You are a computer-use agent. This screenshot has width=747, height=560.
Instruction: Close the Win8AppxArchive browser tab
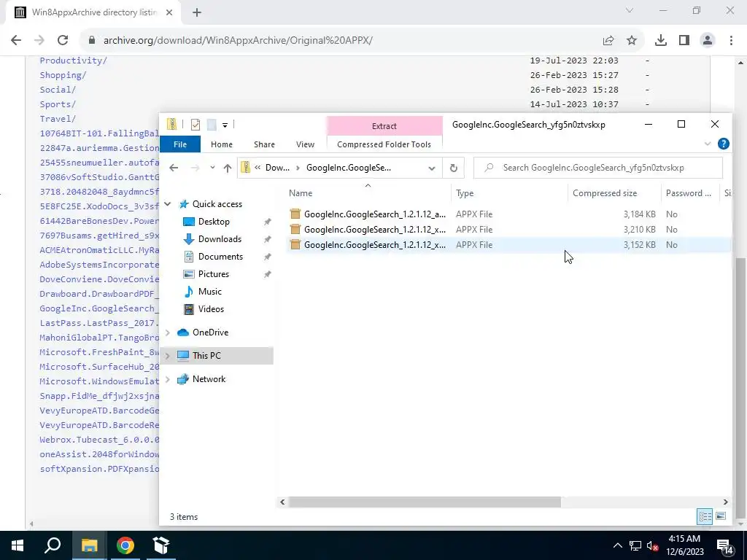coord(169,13)
